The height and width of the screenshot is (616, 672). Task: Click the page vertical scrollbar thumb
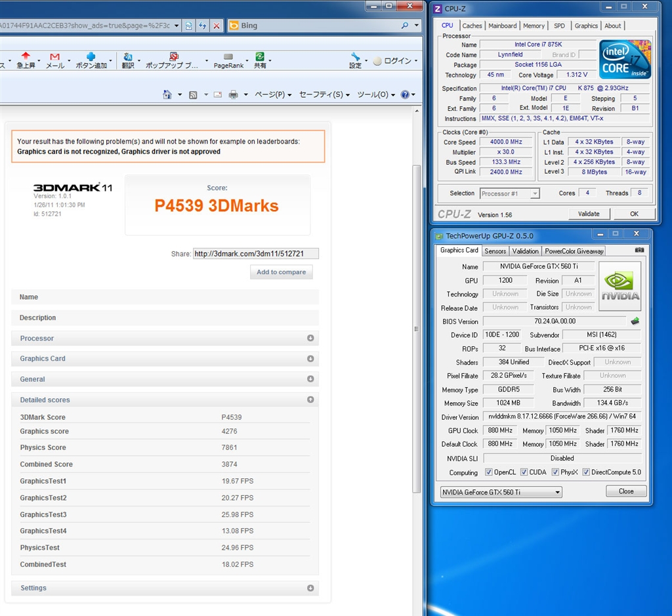416,329
